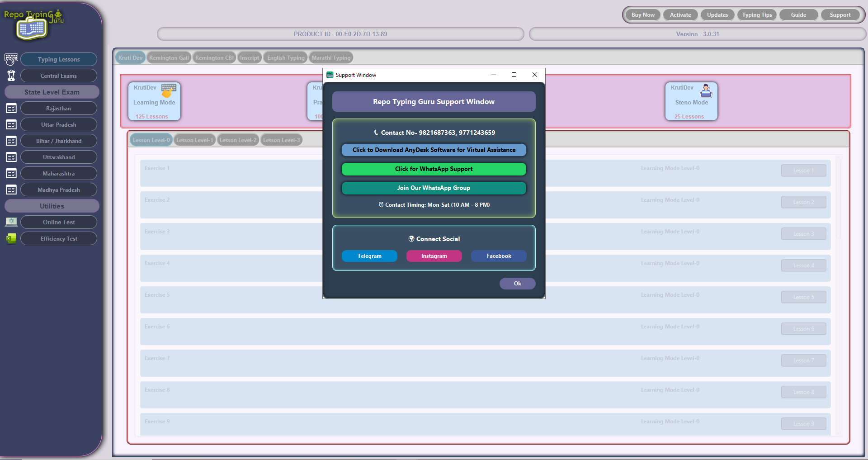Viewport: 868px width, 460px height.
Task: Open Typing Tips from top toolbar
Action: pyautogui.click(x=757, y=15)
